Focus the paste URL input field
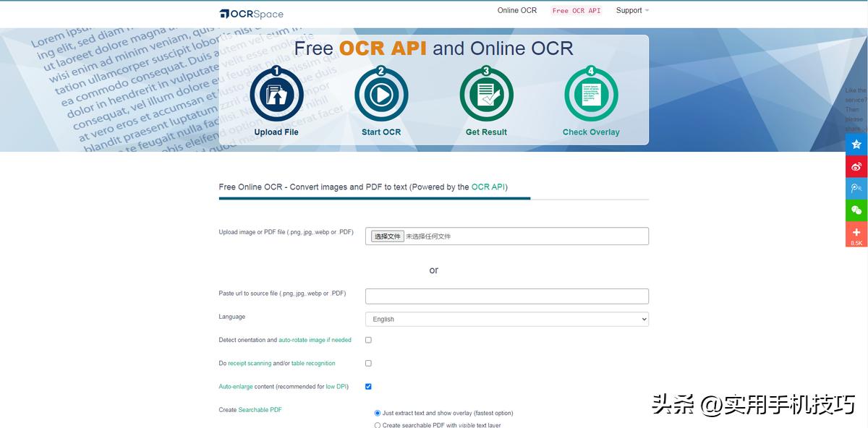868x428 pixels. point(507,296)
